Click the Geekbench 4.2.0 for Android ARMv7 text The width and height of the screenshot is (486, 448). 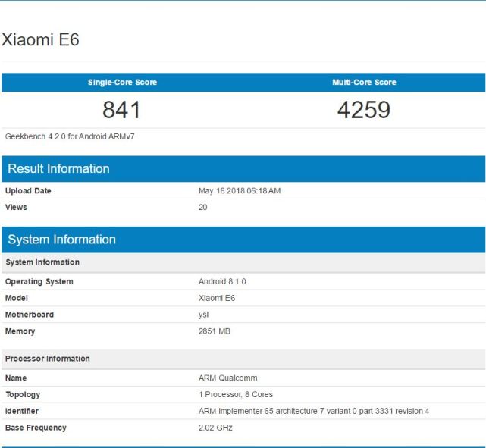70,136
